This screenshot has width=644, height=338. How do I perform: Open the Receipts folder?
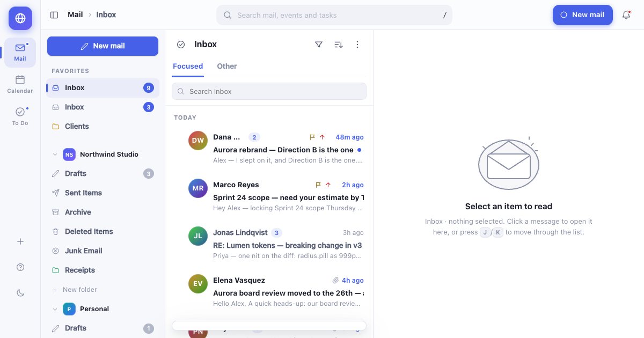click(103, 270)
